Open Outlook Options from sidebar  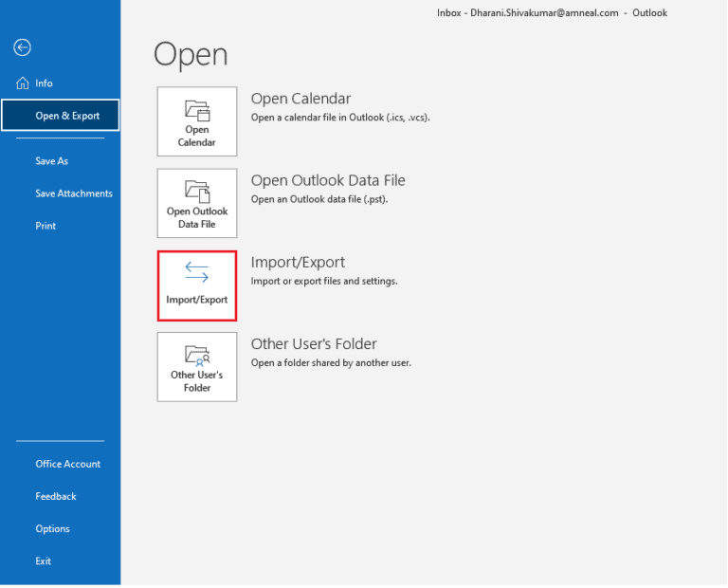pyautogui.click(x=53, y=528)
